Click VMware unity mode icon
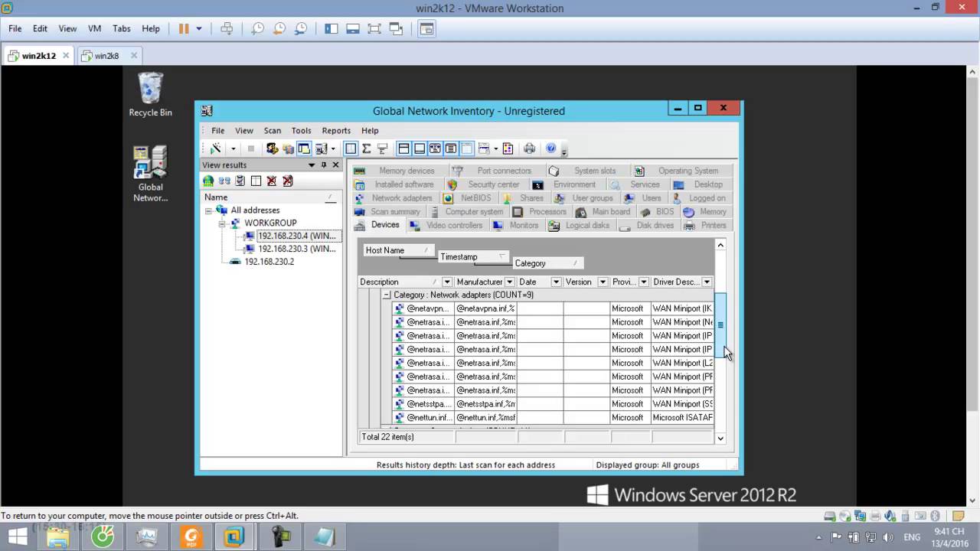Image resolution: width=980 pixels, height=551 pixels. 396,28
